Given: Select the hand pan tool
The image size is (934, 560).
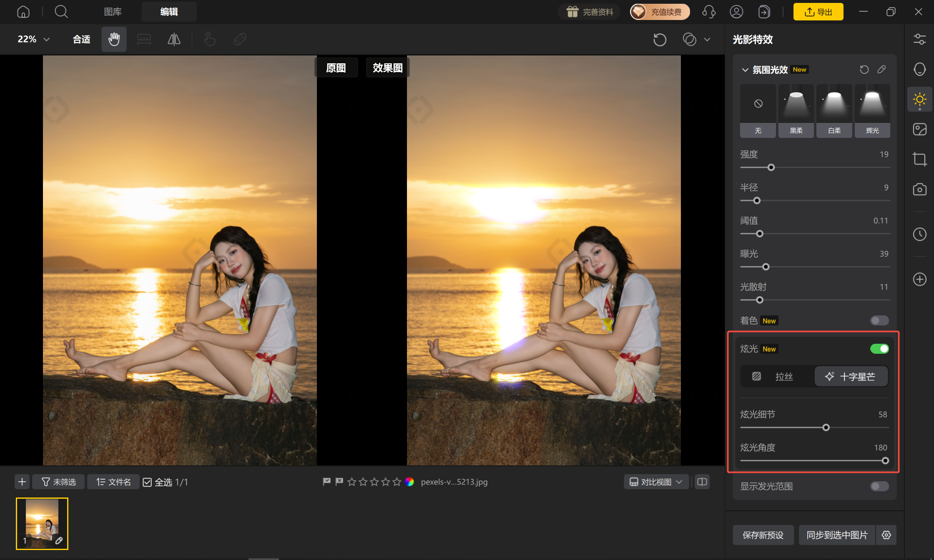Looking at the screenshot, I should coord(114,39).
